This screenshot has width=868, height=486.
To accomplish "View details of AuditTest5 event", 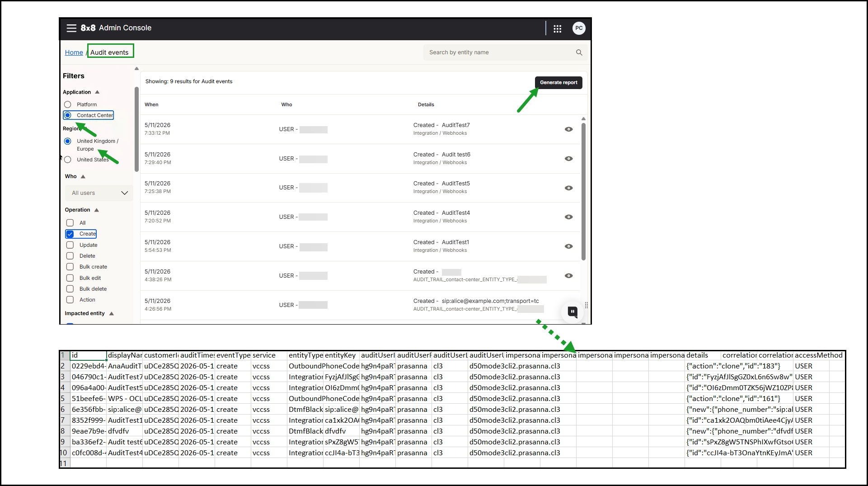I will point(568,188).
